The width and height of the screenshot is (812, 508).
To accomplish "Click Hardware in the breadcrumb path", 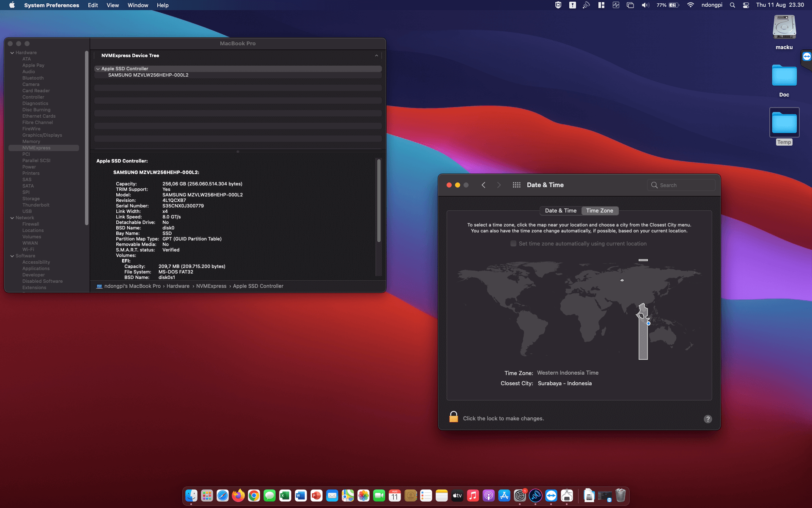I will click(178, 286).
